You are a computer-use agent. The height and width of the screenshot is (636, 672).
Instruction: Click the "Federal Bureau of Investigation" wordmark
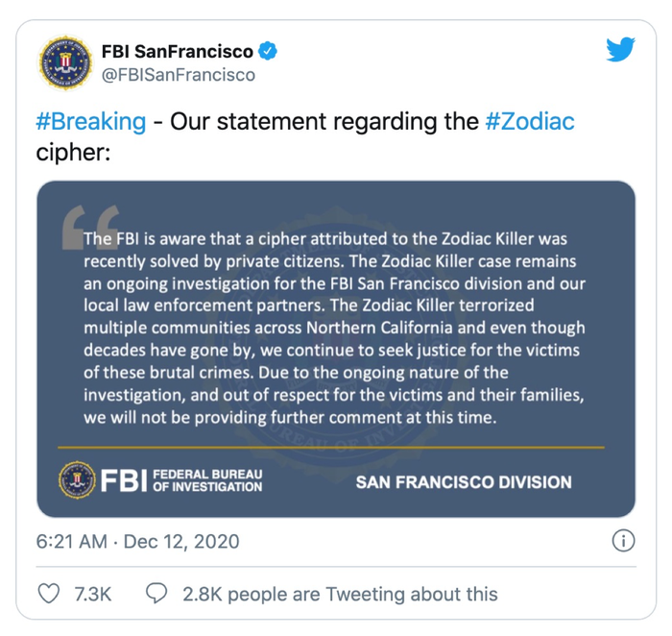[x=206, y=480]
